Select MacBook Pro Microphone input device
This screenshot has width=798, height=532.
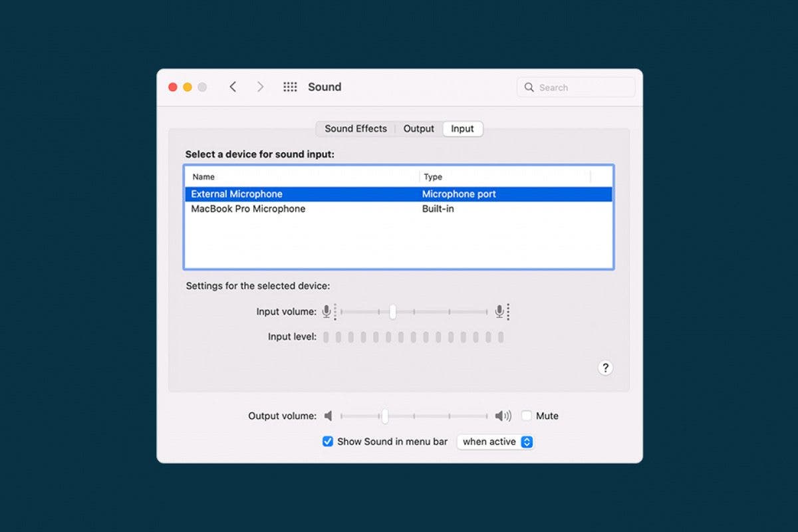point(248,209)
